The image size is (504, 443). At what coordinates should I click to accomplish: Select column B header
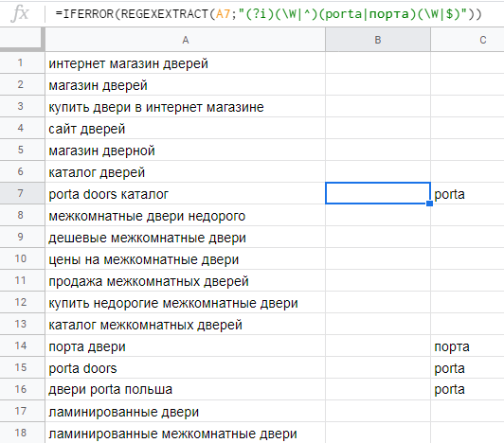(378, 40)
